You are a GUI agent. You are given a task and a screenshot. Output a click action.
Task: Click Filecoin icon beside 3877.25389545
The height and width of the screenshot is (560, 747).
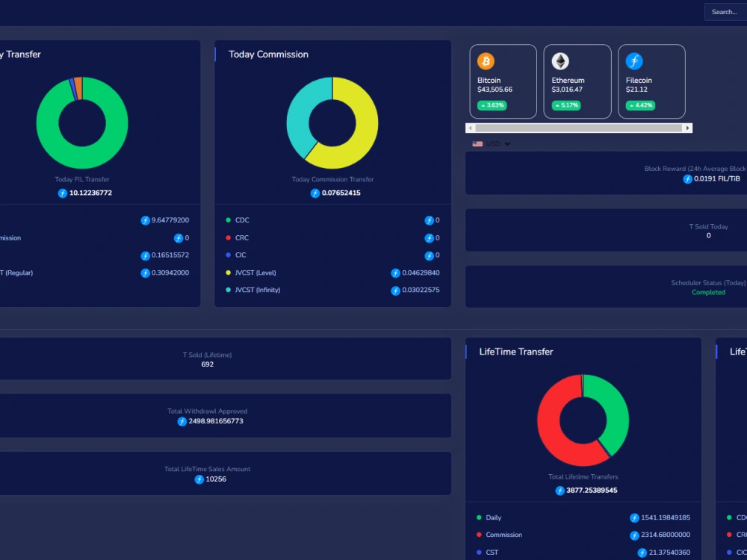pyautogui.click(x=560, y=491)
